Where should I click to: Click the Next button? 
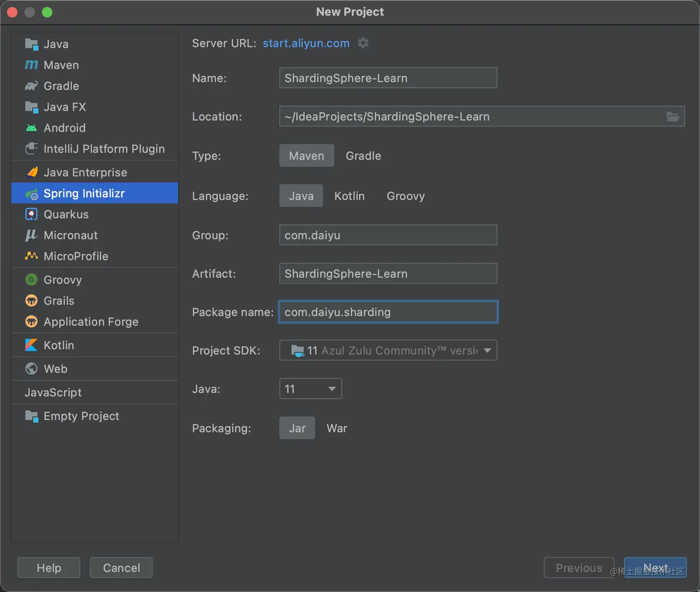[655, 568]
